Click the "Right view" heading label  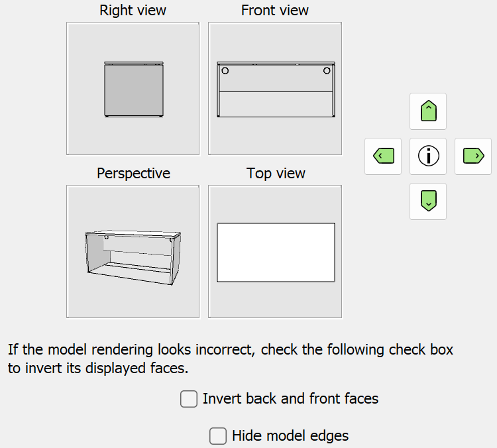[x=133, y=11]
